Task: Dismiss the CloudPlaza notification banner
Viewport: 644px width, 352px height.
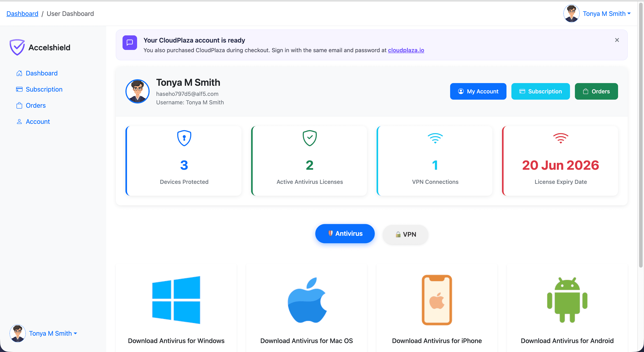Action: tap(617, 40)
